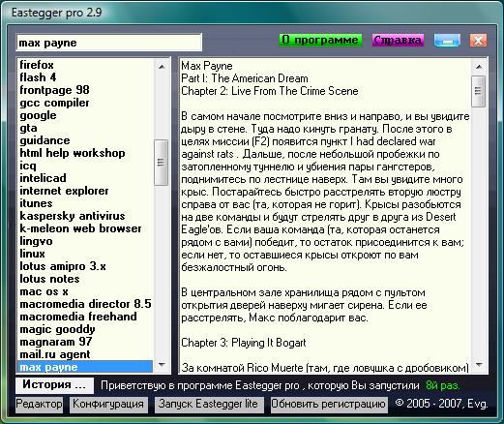Choose 'guidance' in the list
The width and height of the screenshot is (504, 424).
[85, 140]
